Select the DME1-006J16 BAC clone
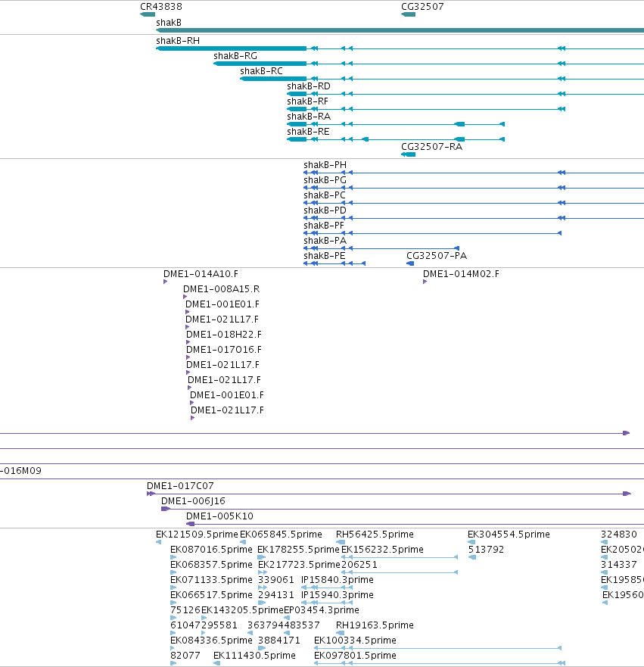644x667 pixels. 403,510
